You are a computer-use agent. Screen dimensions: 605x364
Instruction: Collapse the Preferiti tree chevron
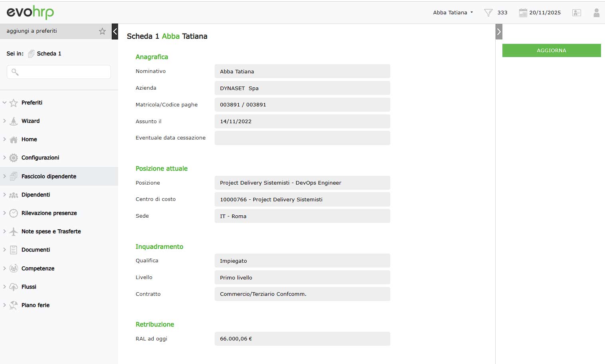click(4, 103)
